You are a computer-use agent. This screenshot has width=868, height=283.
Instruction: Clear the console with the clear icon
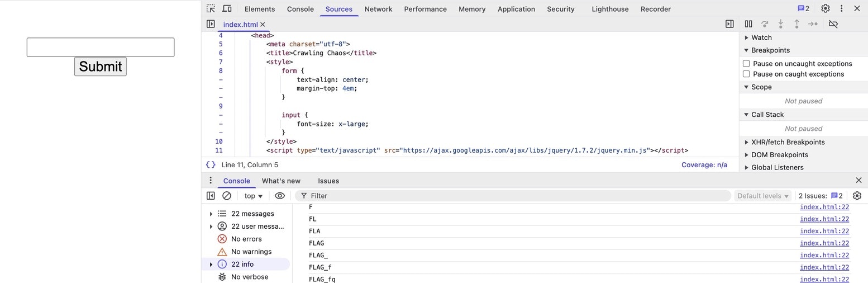[227, 196]
